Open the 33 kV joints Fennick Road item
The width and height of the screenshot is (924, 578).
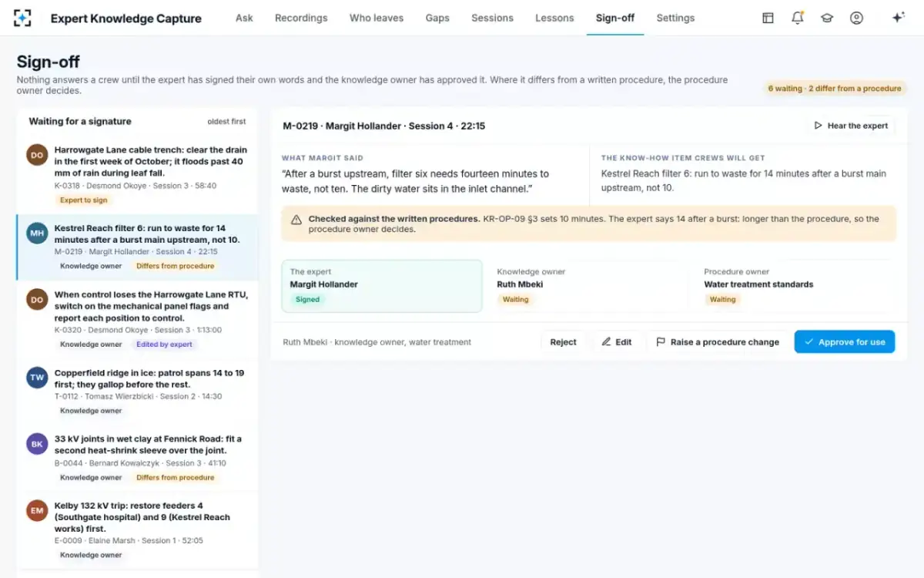pos(137,458)
